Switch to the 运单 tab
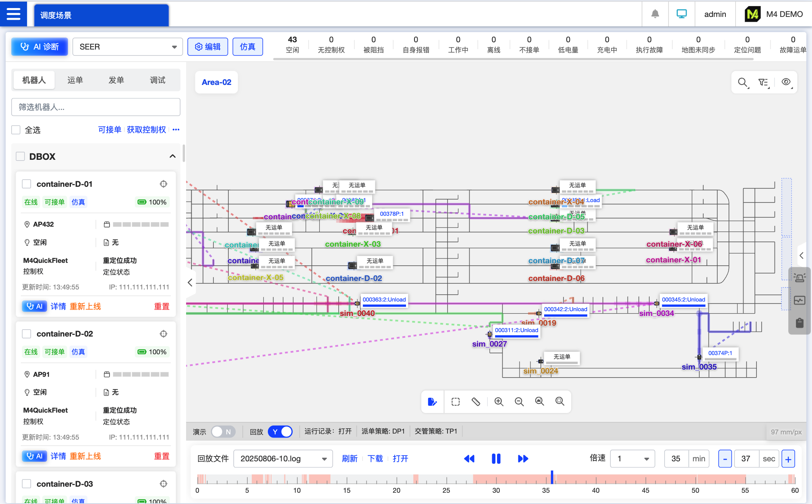 (x=75, y=80)
